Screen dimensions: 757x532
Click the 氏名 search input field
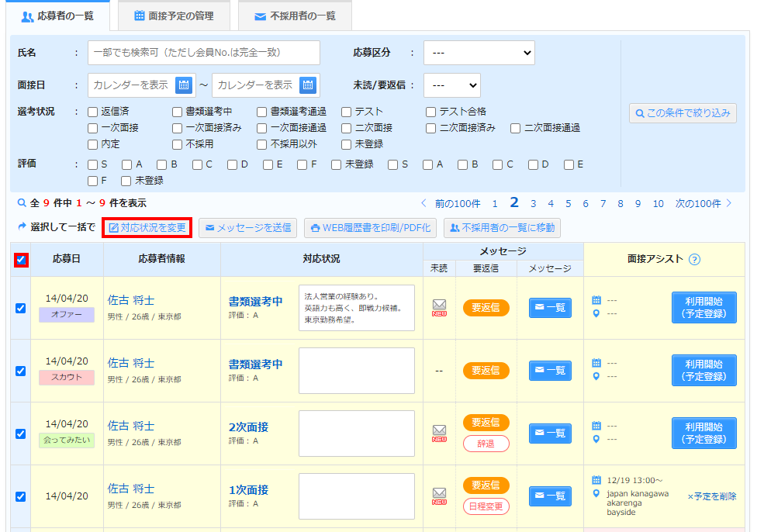pyautogui.click(x=204, y=53)
